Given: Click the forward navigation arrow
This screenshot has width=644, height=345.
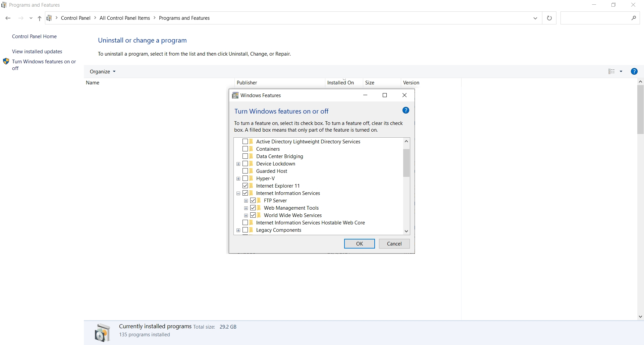Looking at the screenshot, I should (x=21, y=18).
